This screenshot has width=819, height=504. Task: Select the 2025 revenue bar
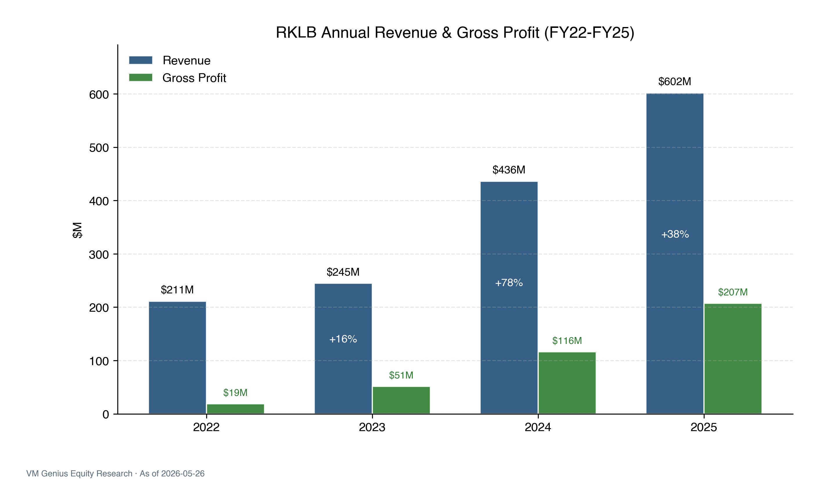pyautogui.click(x=675, y=254)
